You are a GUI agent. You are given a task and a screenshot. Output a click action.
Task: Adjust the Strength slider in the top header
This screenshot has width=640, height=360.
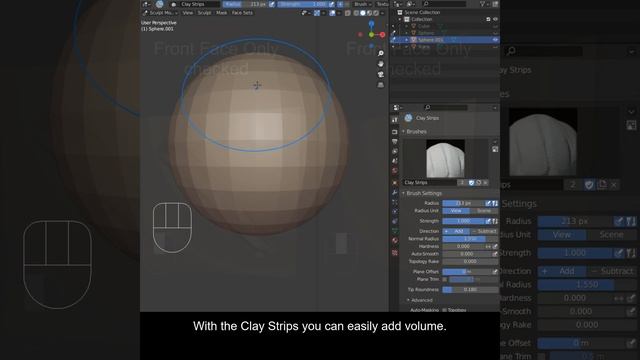[302, 4]
